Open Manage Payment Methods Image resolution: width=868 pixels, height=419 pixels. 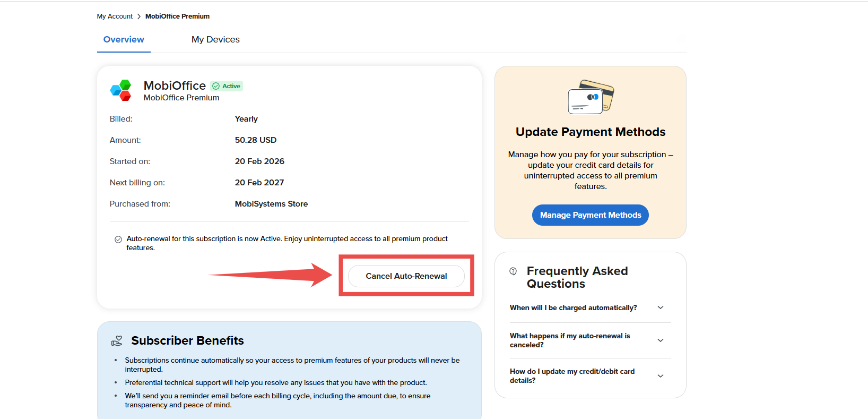pyautogui.click(x=591, y=215)
